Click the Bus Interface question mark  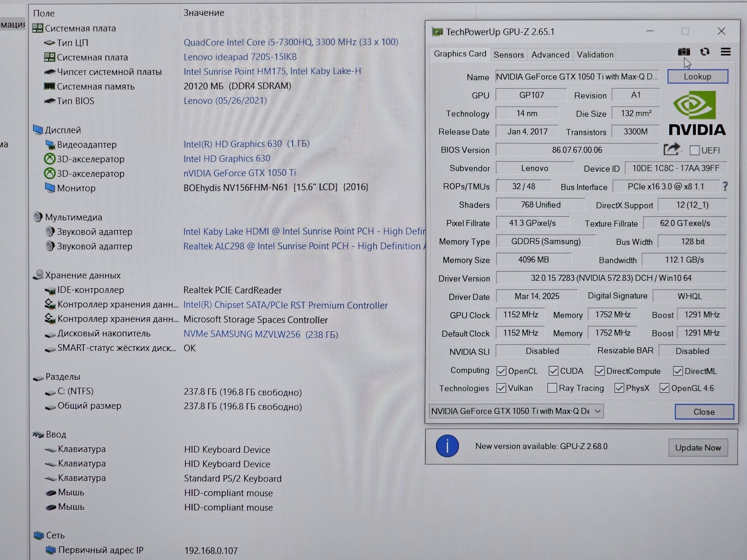tap(725, 186)
